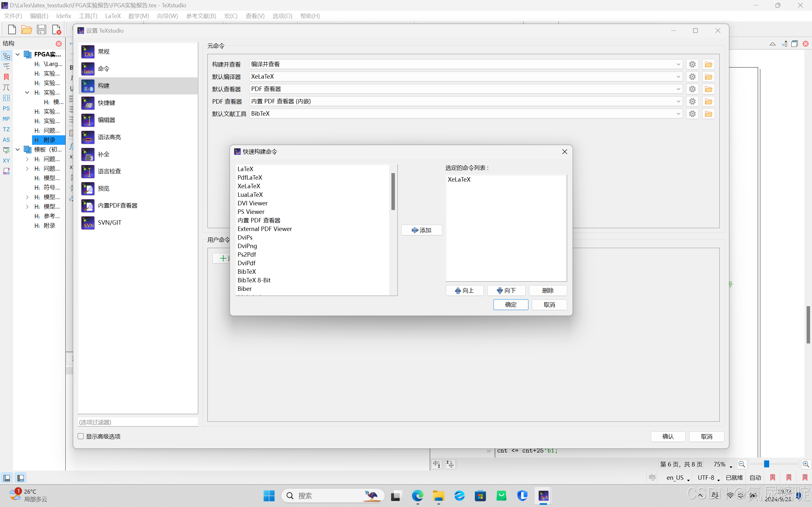Click folder icon next to 默认文献工具
Screen dimensions: 812x507
pyautogui.click(x=708, y=114)
